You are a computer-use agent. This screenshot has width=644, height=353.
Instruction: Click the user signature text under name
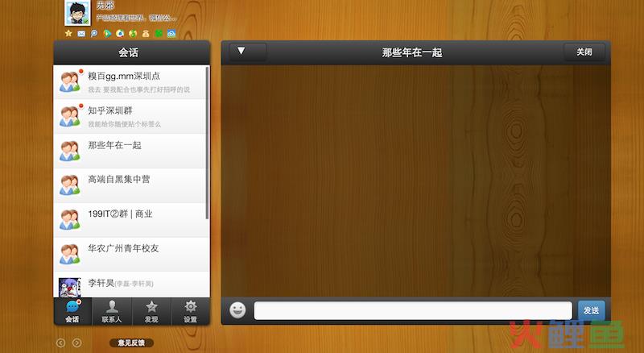point(136,18)
